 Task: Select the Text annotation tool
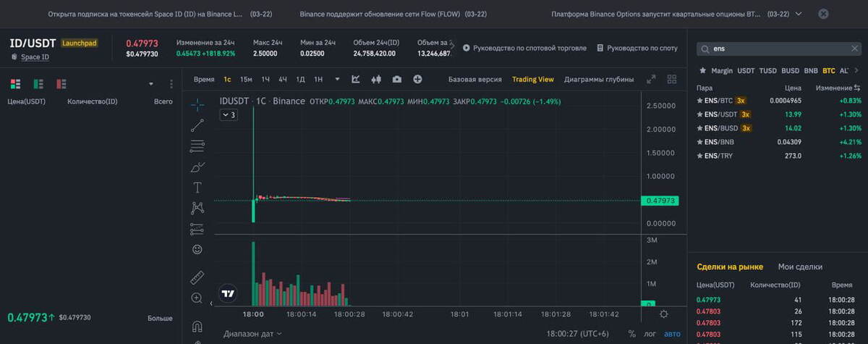click(197, 188)
